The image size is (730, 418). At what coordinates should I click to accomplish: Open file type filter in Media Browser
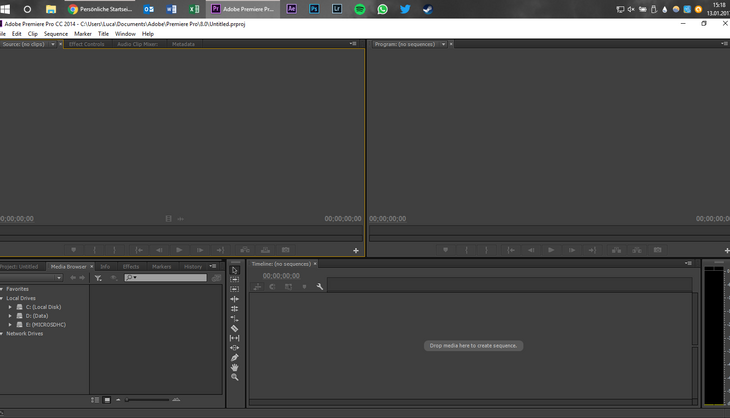pos(98,278)
